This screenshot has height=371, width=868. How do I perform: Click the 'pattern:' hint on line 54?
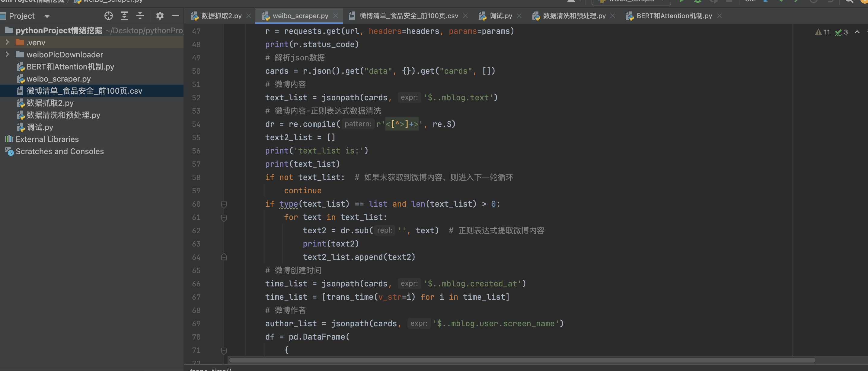click(358, 124)
